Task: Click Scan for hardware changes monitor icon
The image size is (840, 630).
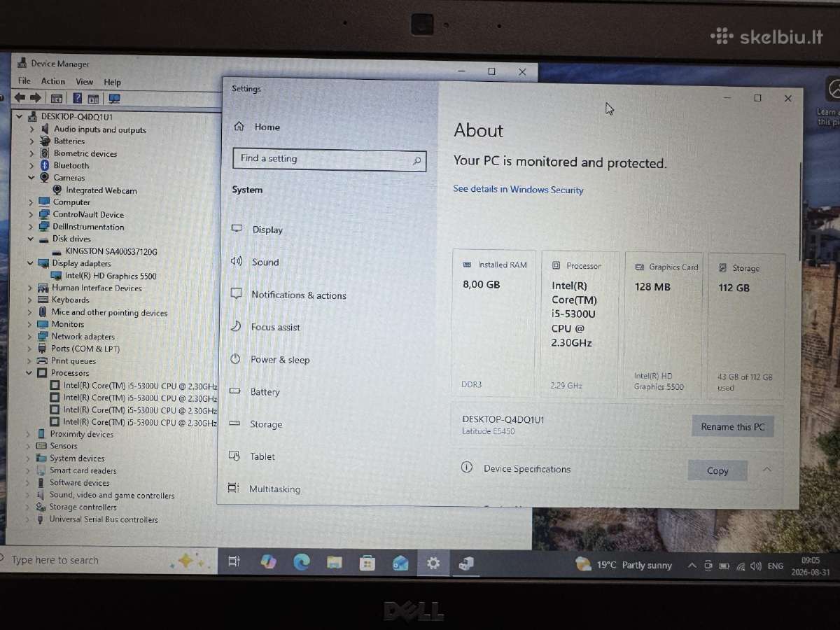Action: [x=114, y=99]
